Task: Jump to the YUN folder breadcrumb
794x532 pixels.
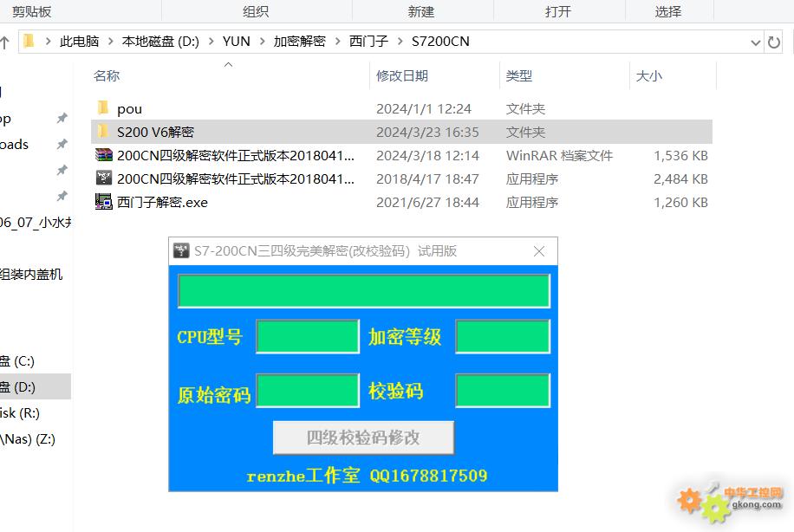Action: (237, 42)
